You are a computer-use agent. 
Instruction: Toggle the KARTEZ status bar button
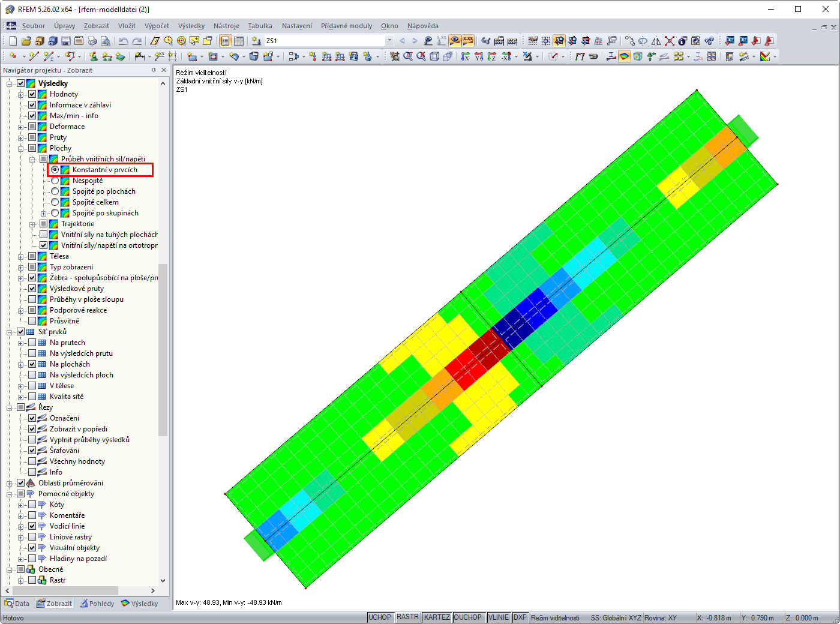[x=437, y=617]
